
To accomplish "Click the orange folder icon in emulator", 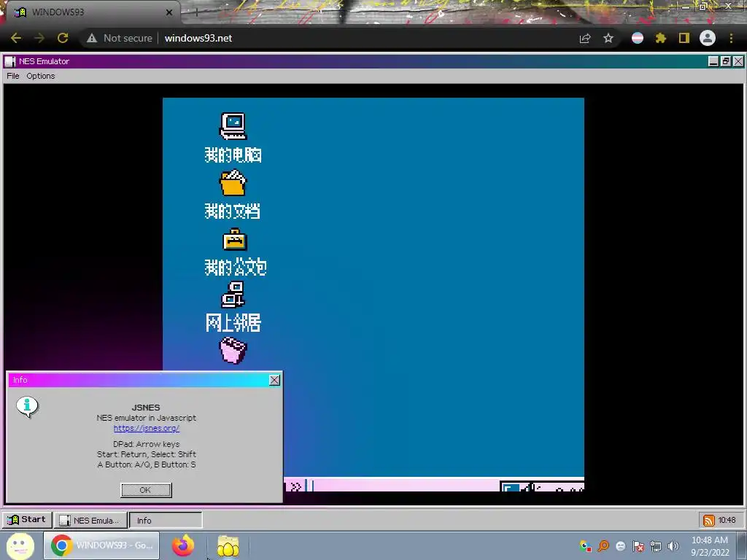I will click(x=233, y=183).
